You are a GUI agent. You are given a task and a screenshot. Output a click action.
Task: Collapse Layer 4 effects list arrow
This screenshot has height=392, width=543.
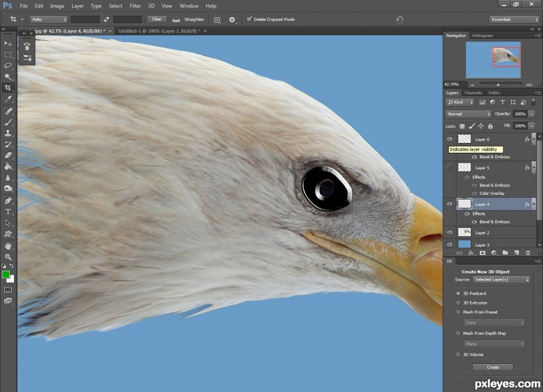click(534, 204)
